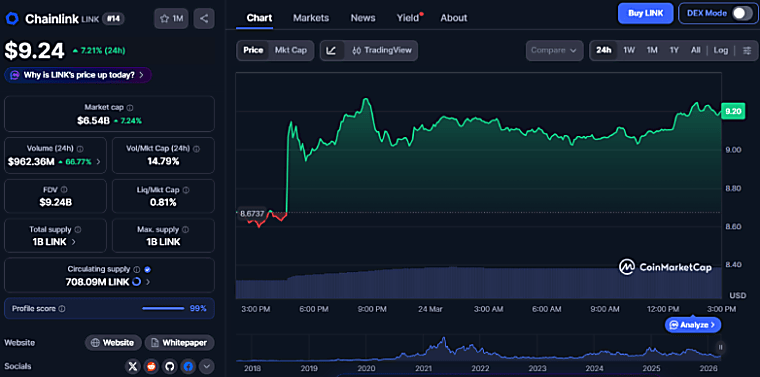This screenshot has height=377, width=760.
Task: Click 2021 label on history timeline
Action: (423, 368)
